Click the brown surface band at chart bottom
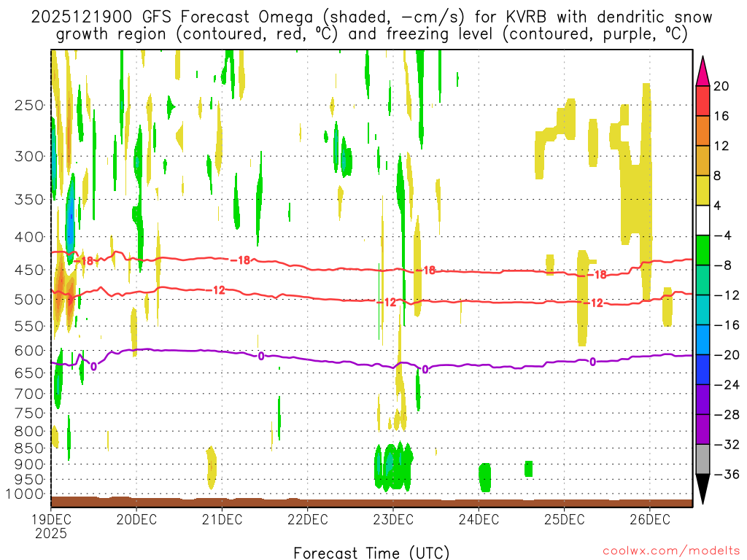Image resolution: width=747 pixels, height=560 pixels. (371, 502)
